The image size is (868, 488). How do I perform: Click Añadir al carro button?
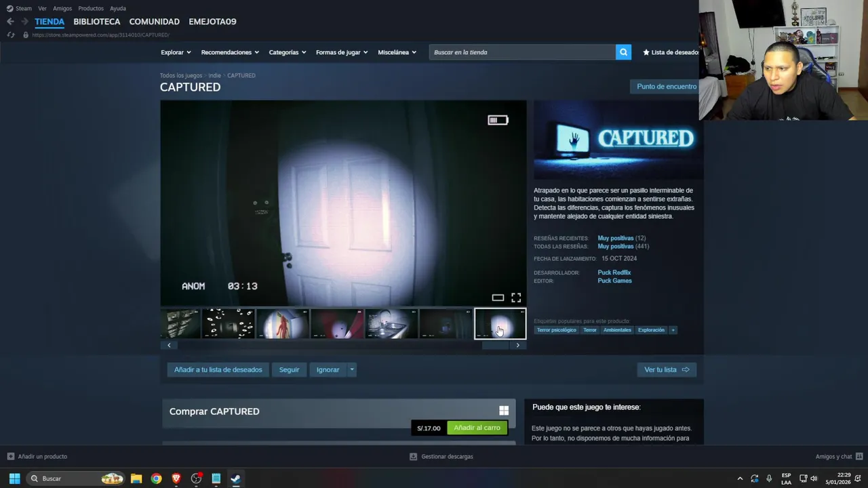click(x=477, y=428)
